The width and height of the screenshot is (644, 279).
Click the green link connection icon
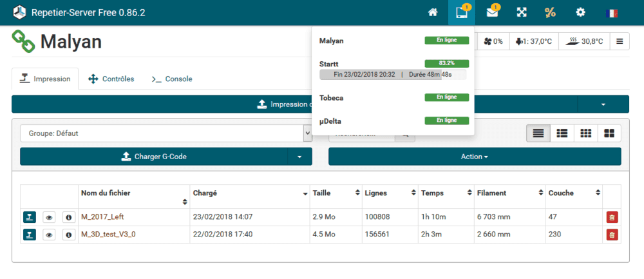pos(23,41)
